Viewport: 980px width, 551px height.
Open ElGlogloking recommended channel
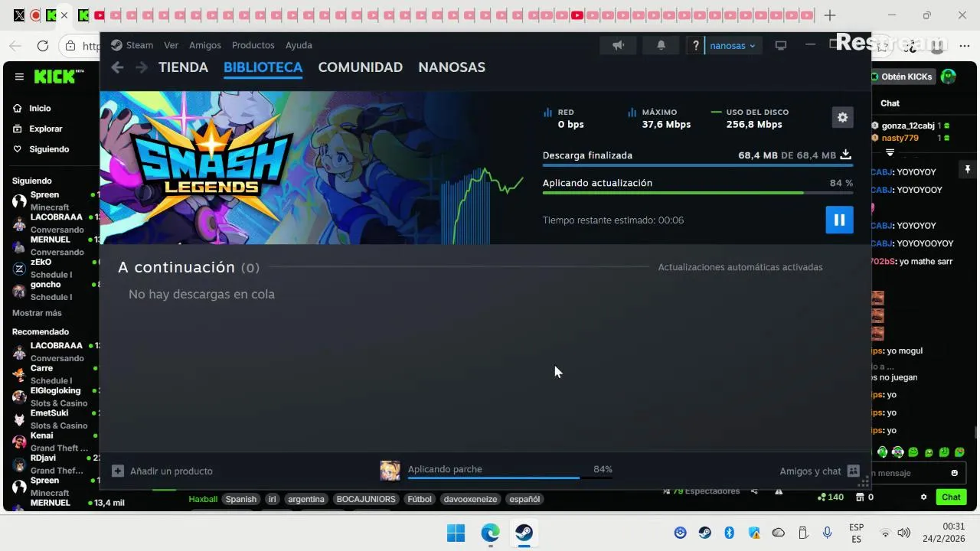[x=55, y=396]
